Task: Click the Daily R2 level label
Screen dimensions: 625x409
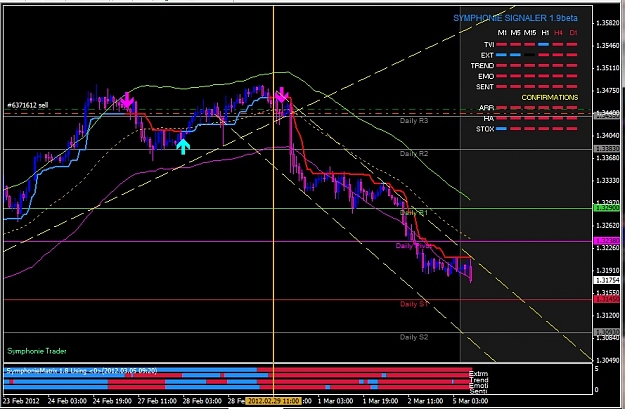Action: [414, 154]
